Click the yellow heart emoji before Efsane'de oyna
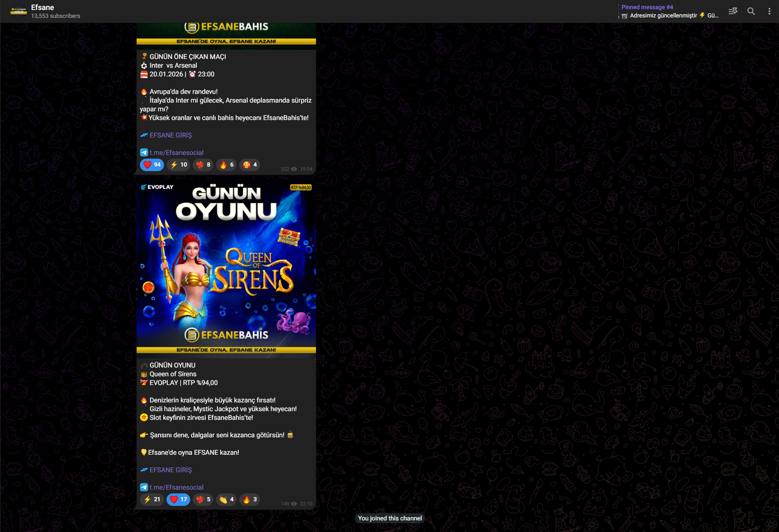The width and height of the screenshot is (779, 532). [x=144, y=452]
